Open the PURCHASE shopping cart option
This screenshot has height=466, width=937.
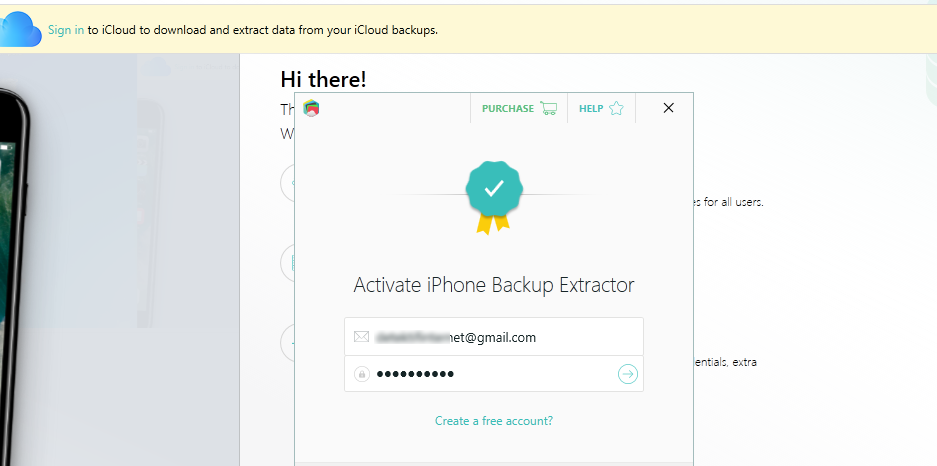(519, 108)
